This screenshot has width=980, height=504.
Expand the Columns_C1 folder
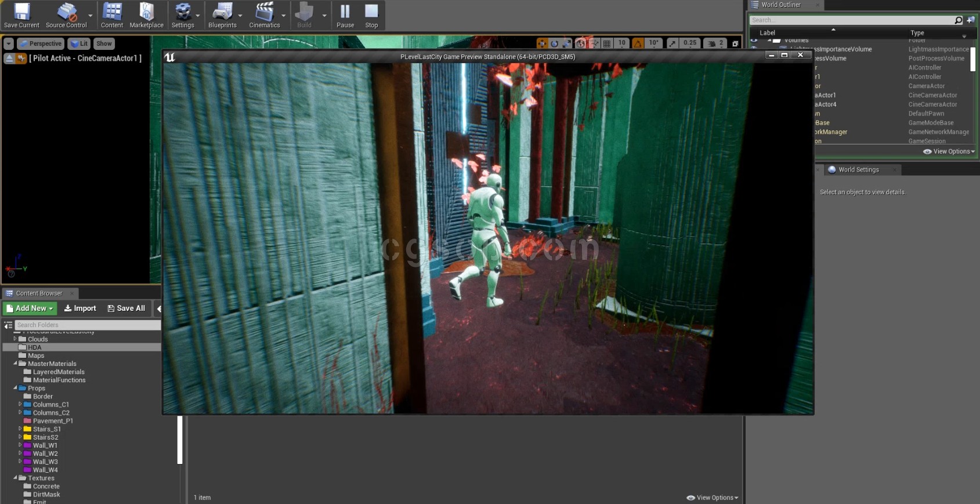click(x=20, y=404)
